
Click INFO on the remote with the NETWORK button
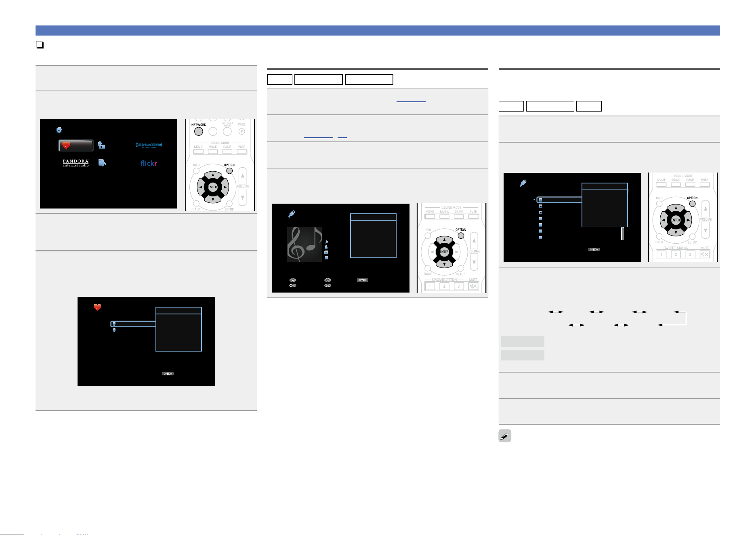point(196,171)
